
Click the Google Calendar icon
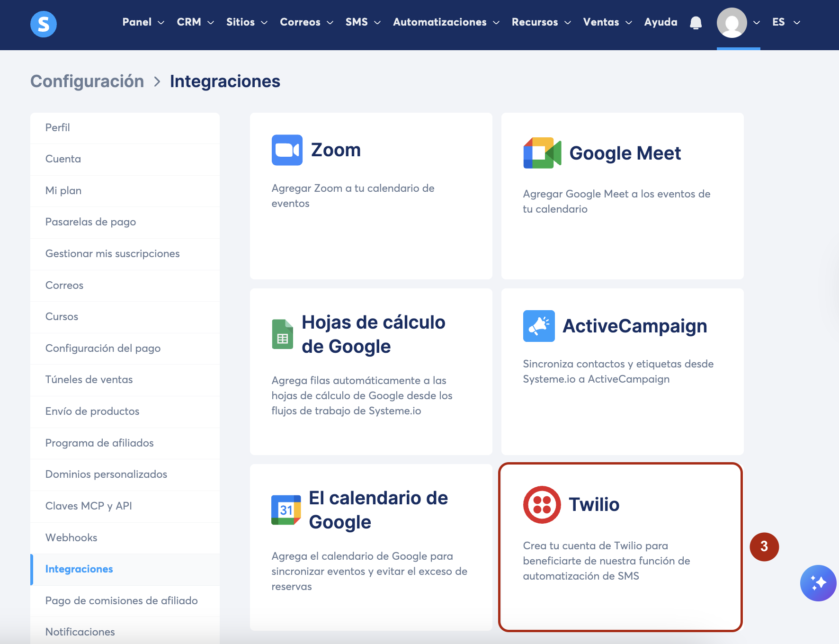286,510
